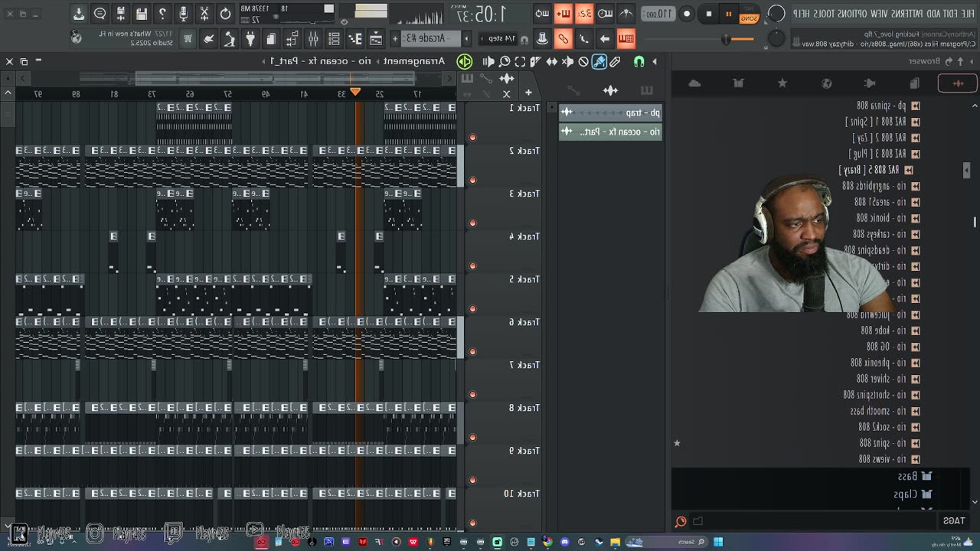
Task: Select the circle-slash delete tool in playlist
Action: pyautogui.click(x=583, y=61)
